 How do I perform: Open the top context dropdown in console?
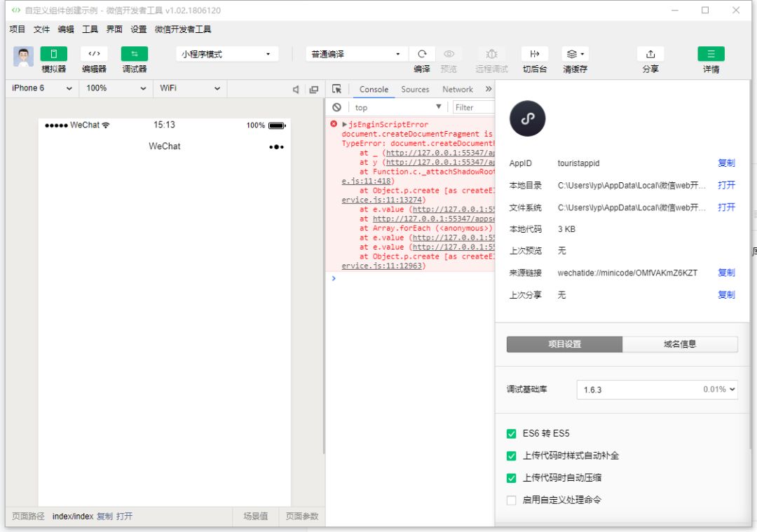398,107
